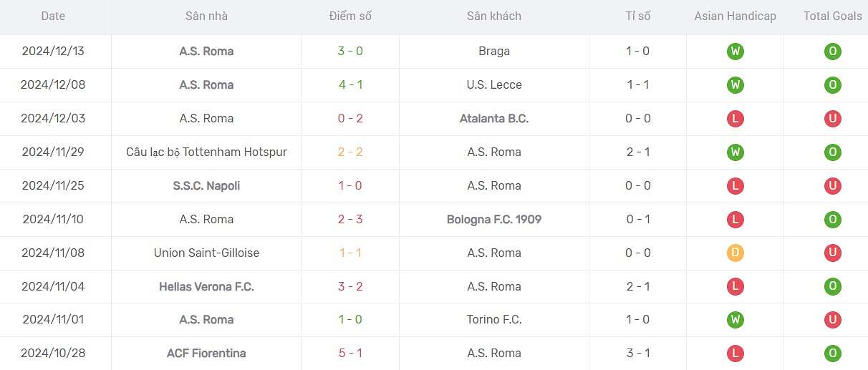Open Câu lạc bộ Tottenham Hotspur team link
This screenshot has height=370, width=868.
coord(206,152)
